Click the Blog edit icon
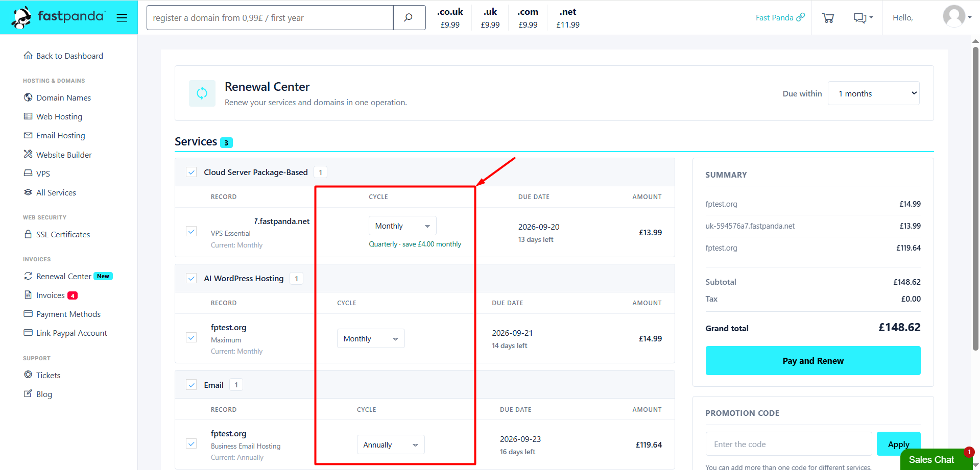Screen dimensions: 980x470 (x=28, y=393)
